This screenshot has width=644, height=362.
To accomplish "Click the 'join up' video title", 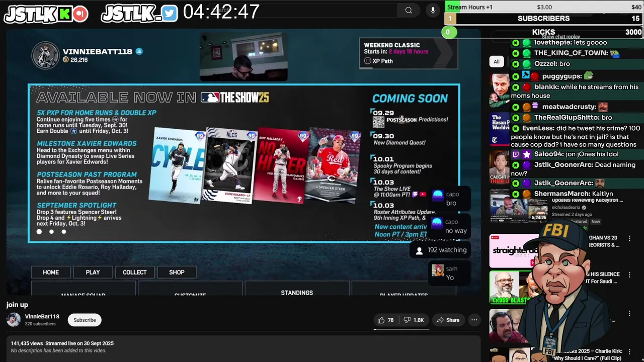I will pos(17,305).
